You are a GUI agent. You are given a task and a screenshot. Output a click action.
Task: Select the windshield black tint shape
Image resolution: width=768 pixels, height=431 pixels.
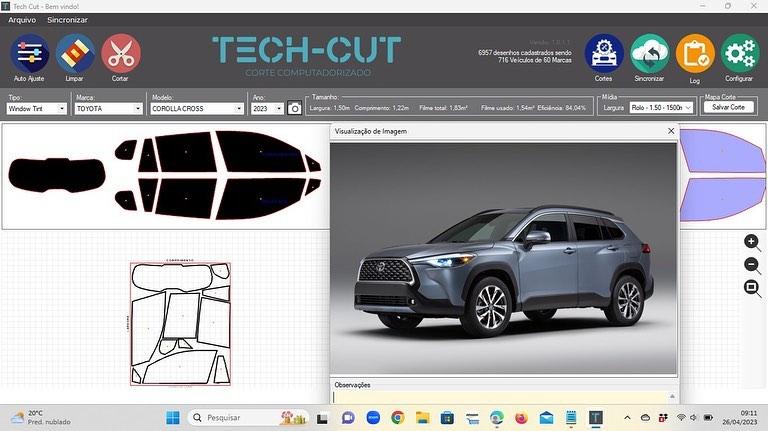[x=57, y=175]
